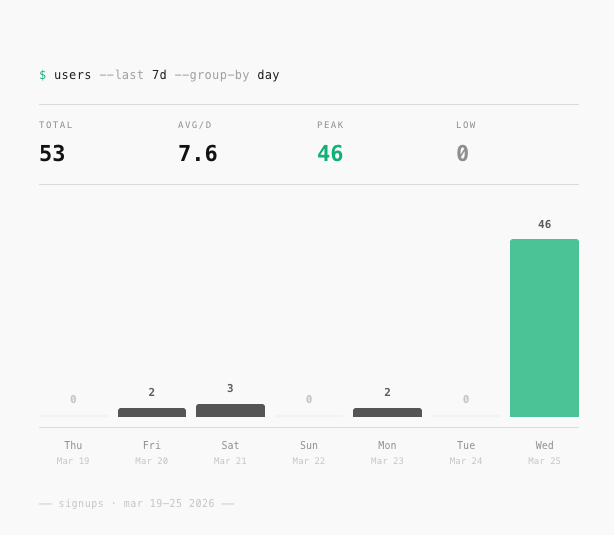Click the 'Mar 19' date label

pyautogui.click(x=73, y=461)
